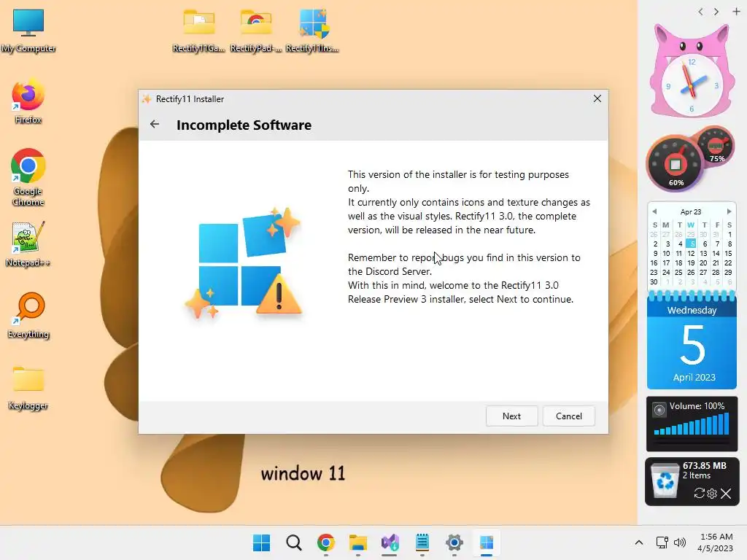Screen dimensions: 747x560
Task: Launch Firefox from the desktop
Action: tap(28, 102)
